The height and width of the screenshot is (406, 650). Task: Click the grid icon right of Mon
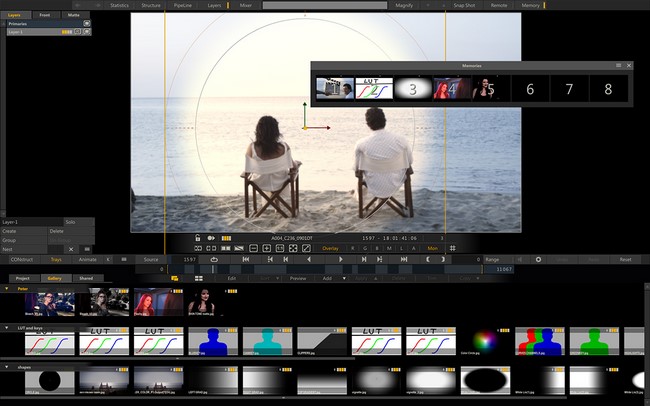point(453,248)
